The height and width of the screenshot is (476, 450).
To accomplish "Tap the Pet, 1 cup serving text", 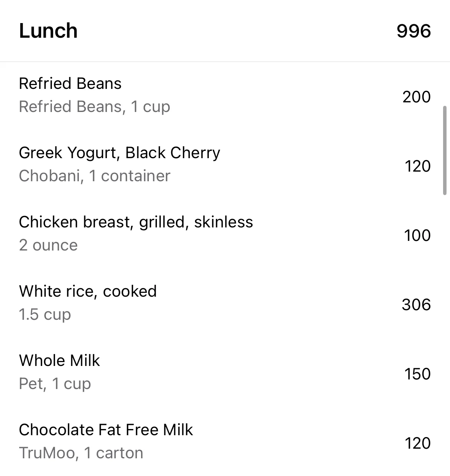I will point(55,384).
